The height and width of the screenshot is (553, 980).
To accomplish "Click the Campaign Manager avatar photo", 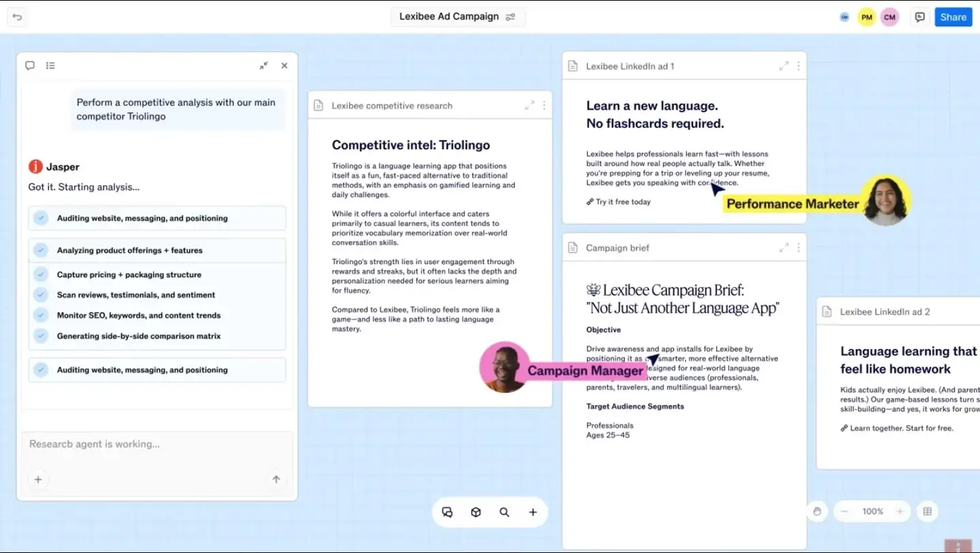I will [x=504, y=367].
